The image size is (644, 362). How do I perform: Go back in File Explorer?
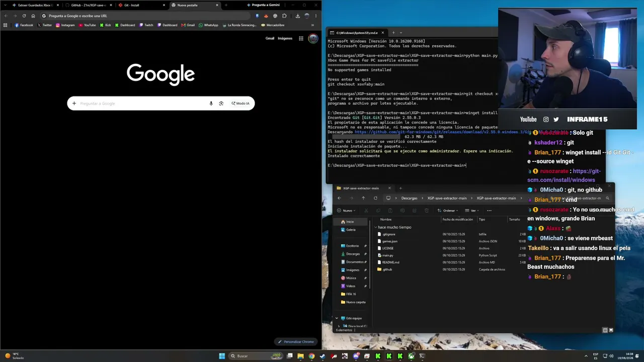click(339, 198)
